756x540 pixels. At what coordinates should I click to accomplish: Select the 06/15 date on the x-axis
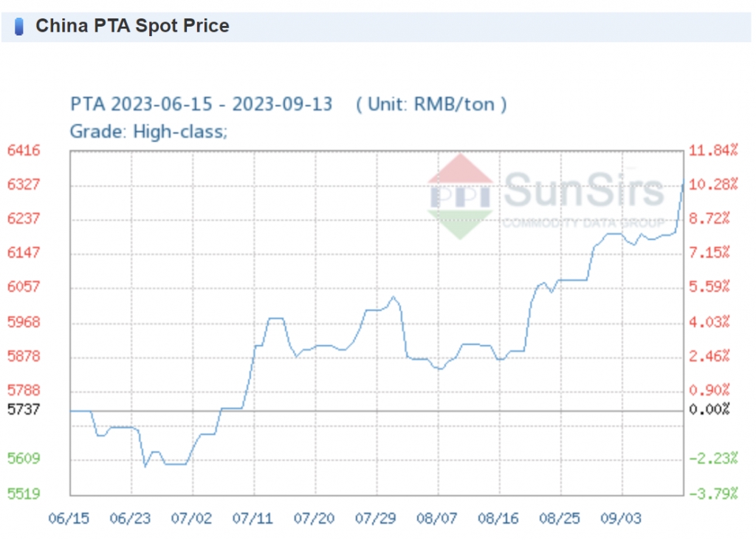[x=69, y=519]
